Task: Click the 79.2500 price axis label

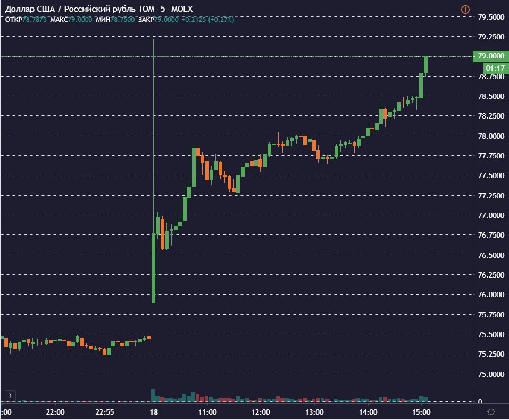Action: tap(491, 37)
